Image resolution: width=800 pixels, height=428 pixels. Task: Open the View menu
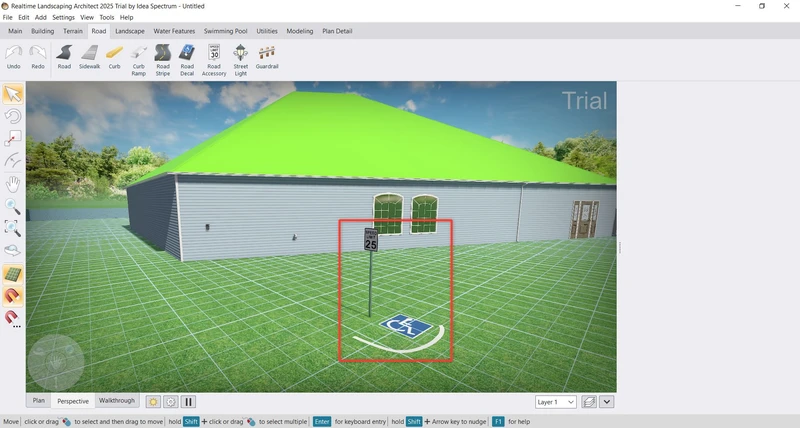(x=87, y=17)
